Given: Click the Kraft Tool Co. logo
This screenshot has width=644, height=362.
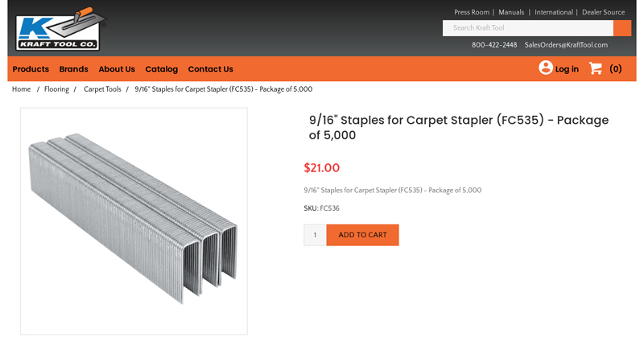Looking at the screenshot, I should coord(57,29).
